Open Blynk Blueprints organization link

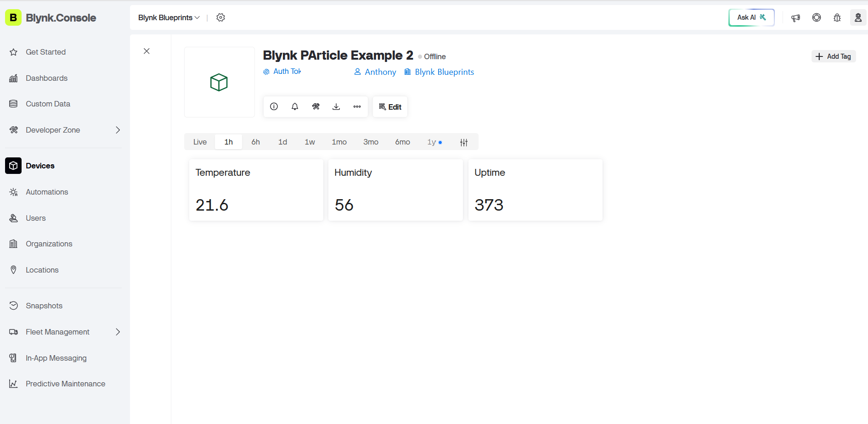(x=439, y=72)
